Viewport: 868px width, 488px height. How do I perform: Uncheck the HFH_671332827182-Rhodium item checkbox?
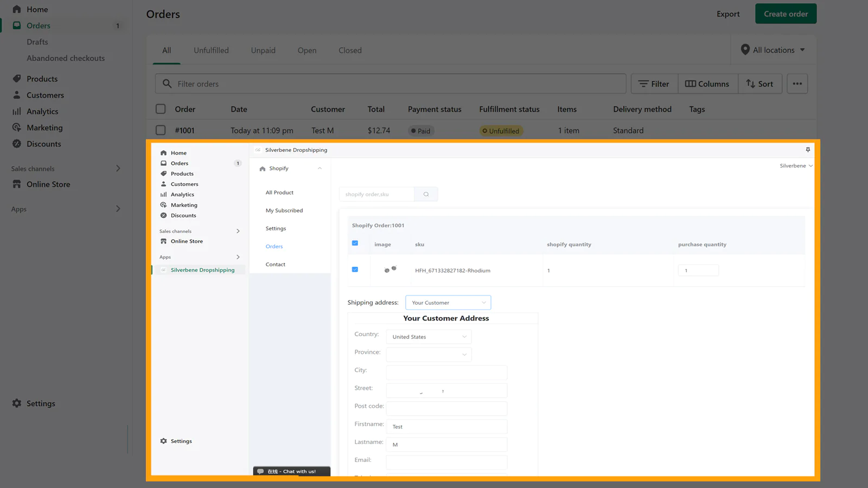pyautogui.click(x=355, y=269)
